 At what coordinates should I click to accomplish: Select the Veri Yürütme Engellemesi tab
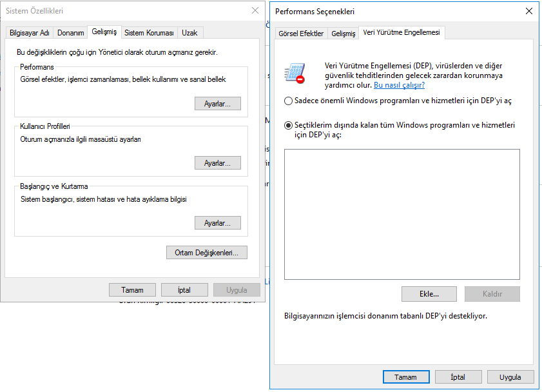click(x=402, y=32)
